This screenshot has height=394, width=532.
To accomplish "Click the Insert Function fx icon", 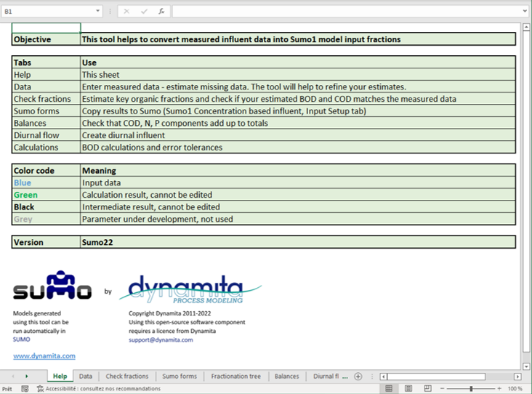I will click(x=161, y=12).
